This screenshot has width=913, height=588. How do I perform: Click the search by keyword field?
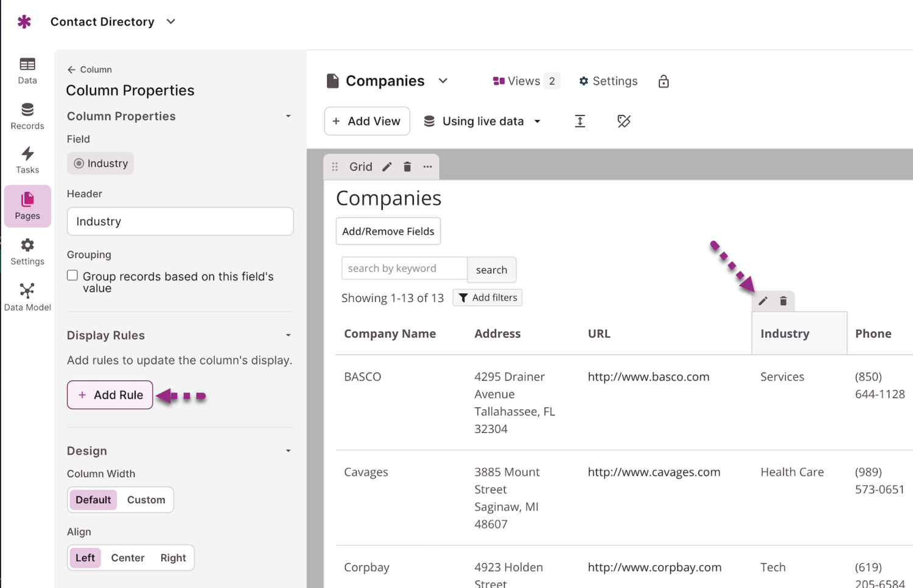point(404,268)
